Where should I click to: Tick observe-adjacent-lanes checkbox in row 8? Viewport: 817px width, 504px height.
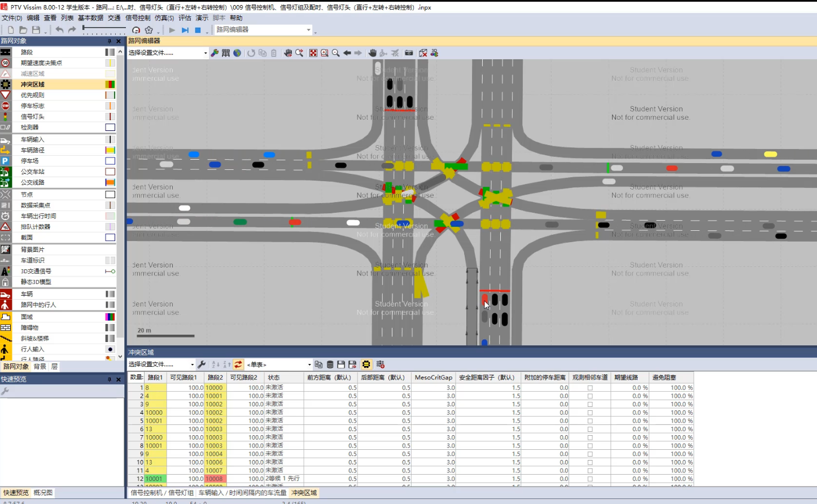click(x=590, y=446)
